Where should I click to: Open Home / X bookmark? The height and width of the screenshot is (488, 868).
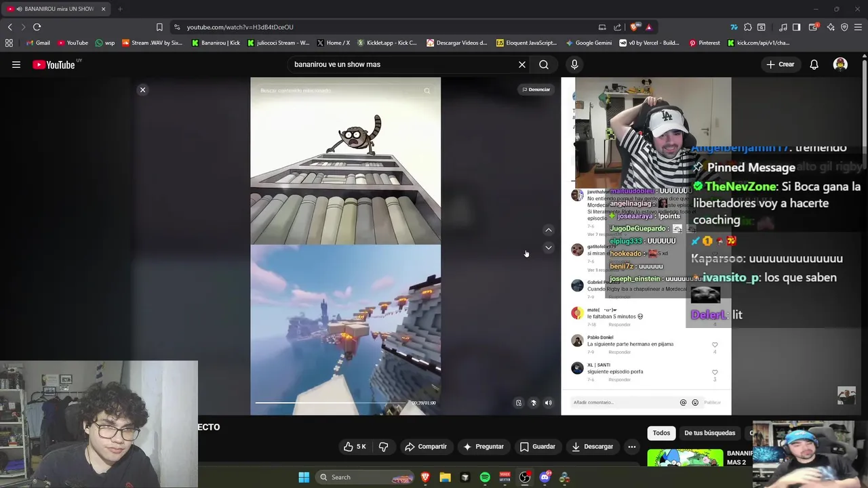pyautogui.click(x=333, y=43)
